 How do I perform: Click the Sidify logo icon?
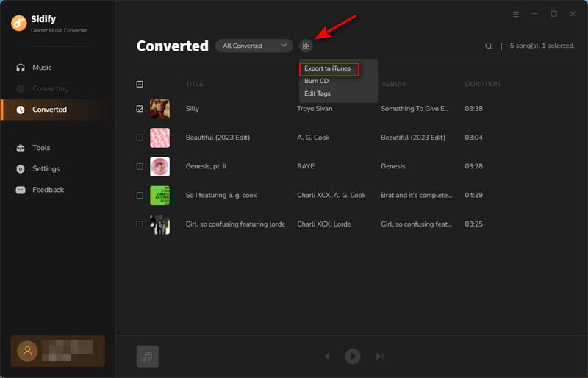pyautogui.click(x=19, y=24)
